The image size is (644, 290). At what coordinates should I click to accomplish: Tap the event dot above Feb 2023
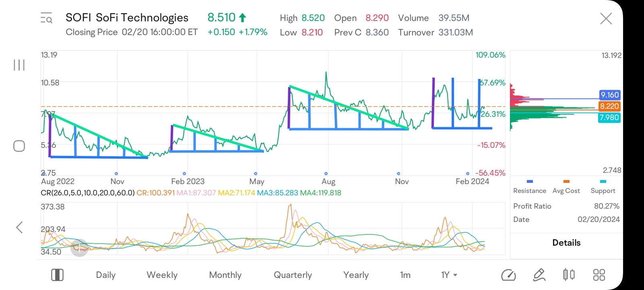coord(184,174)
